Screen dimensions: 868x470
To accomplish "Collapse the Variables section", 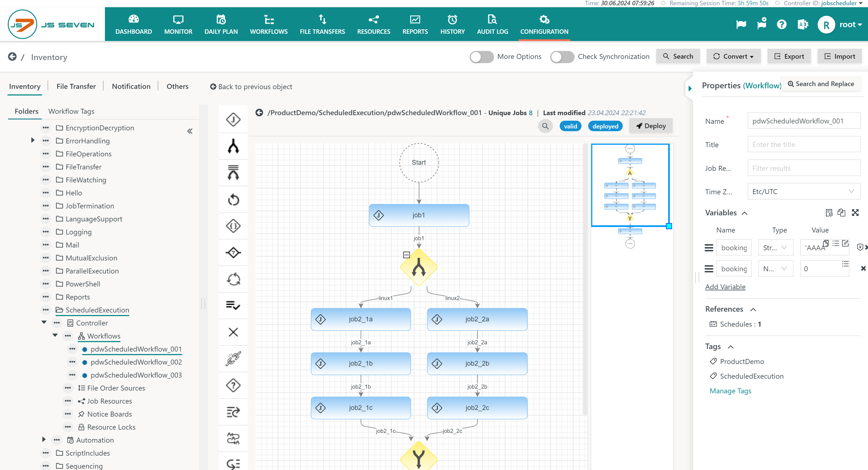I will (744, 213).
